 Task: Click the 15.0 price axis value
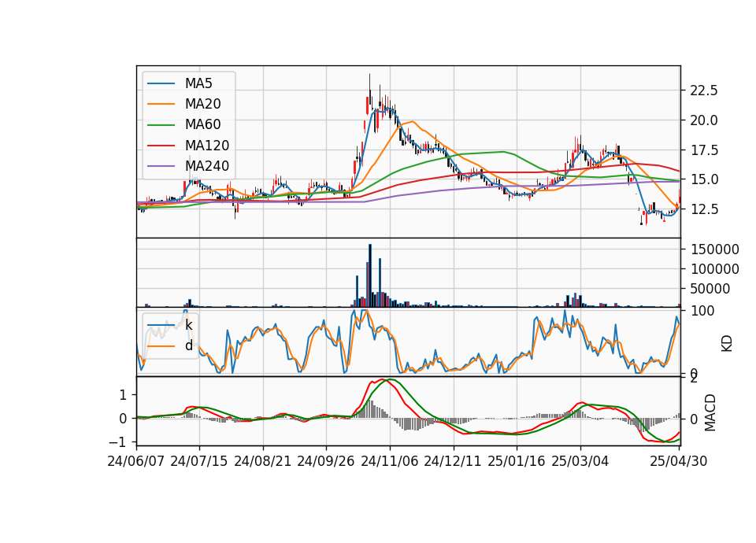click(704, 179)
